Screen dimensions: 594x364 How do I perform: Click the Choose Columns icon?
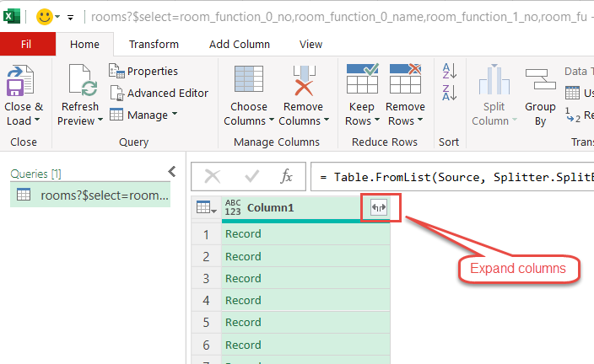248,82
